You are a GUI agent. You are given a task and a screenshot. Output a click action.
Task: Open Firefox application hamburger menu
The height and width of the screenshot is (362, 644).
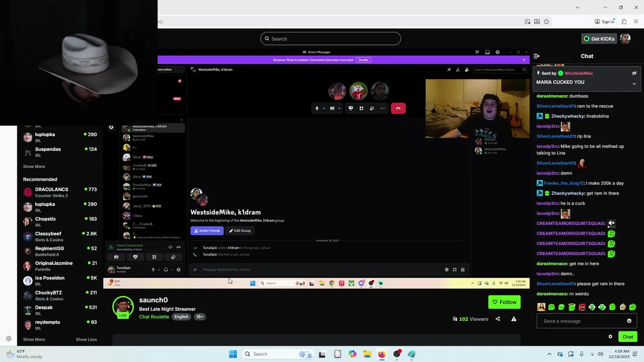636,22
